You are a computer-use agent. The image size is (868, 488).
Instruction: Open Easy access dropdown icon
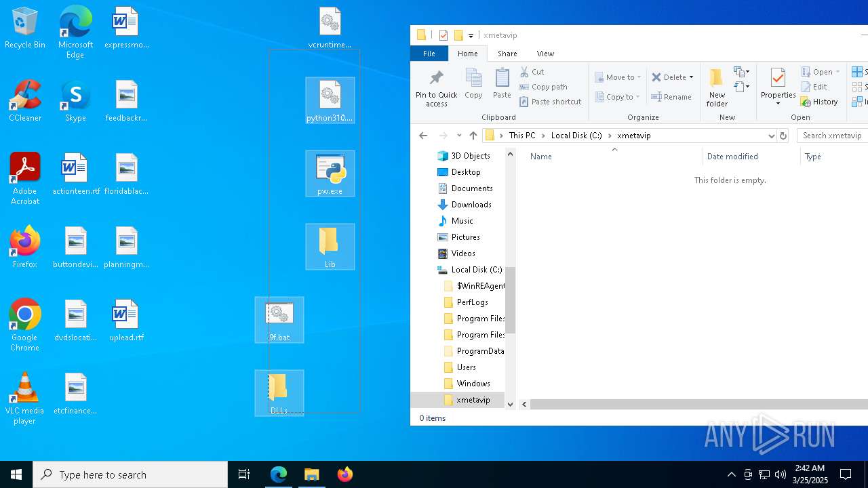742,87
